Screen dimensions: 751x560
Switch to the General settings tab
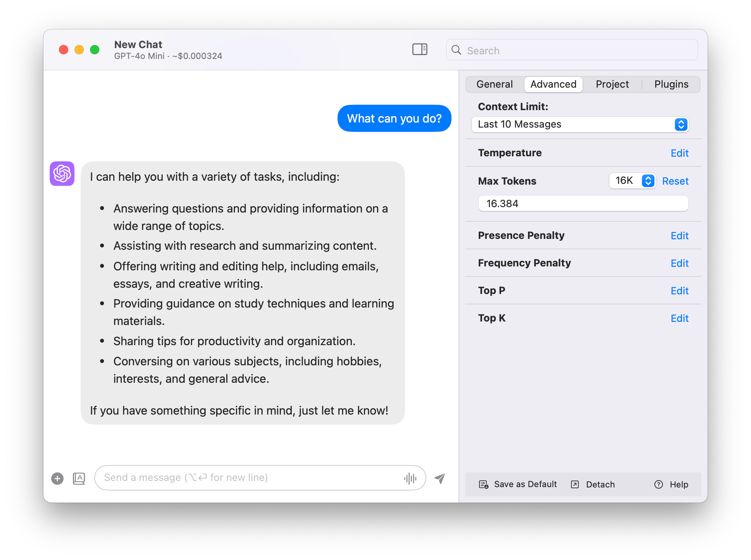coord(494,84)
